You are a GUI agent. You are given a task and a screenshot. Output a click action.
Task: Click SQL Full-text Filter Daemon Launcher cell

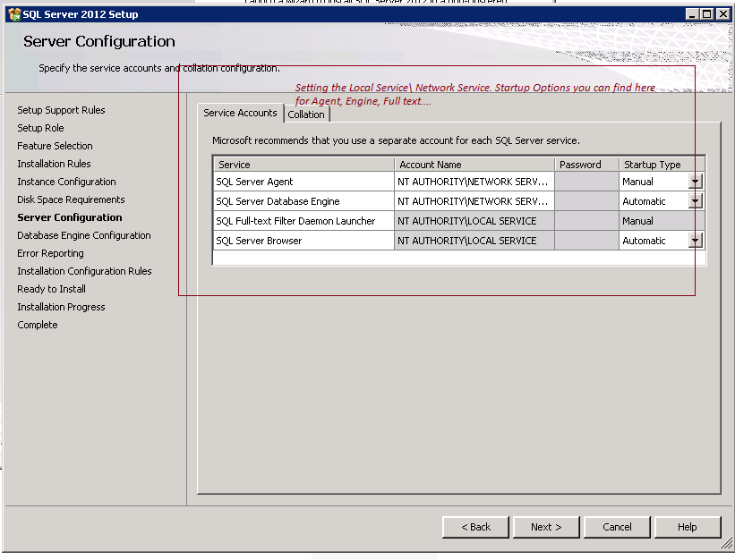(x=303, y=221)
